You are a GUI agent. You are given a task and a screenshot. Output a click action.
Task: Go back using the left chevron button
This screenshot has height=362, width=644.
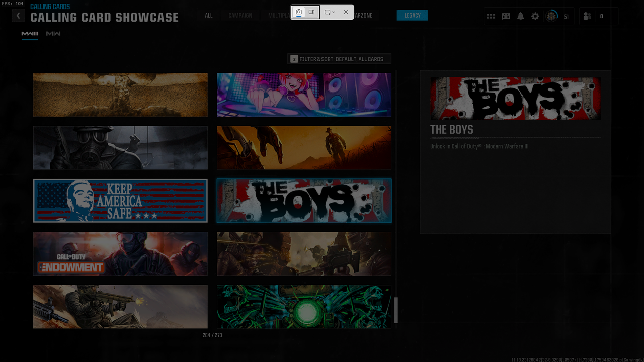18,16
